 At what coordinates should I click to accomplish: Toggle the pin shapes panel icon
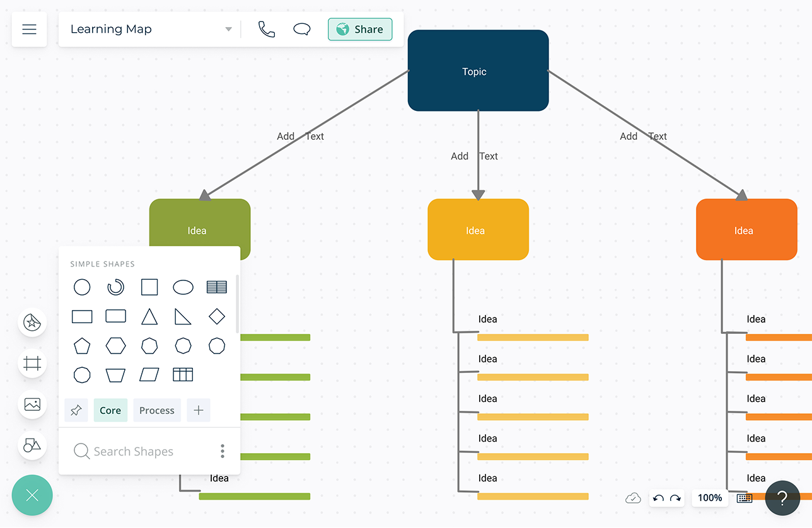[76, 410]
